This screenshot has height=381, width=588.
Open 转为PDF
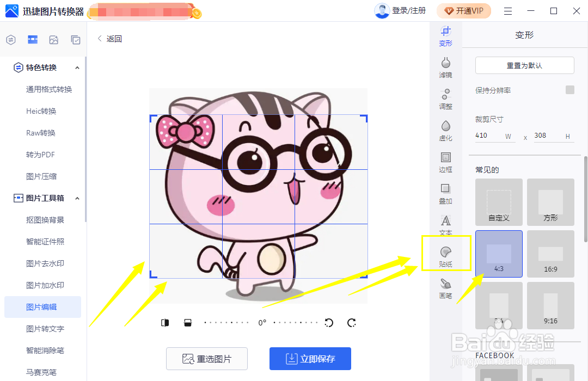[40, 155]
